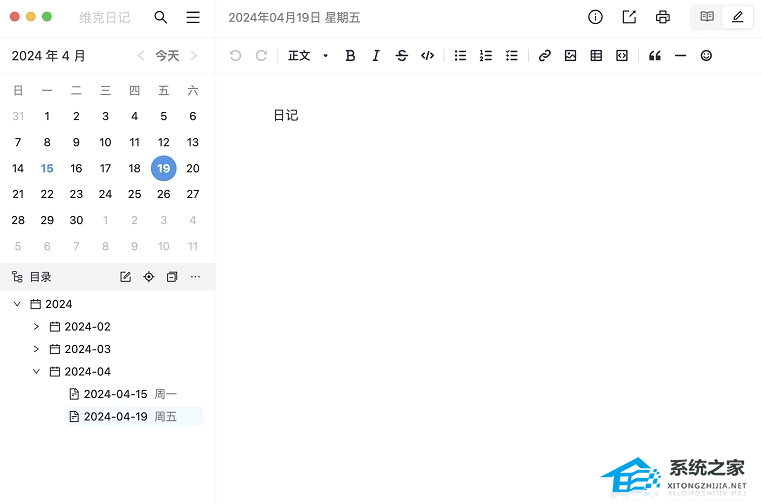Image resolution: width=762 pixels, height=504 pixels.
Task: Toggle bold formatting
Action: (350, 55)
